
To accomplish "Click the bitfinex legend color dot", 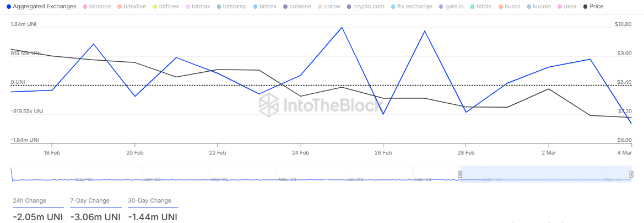I will pyautogui.click(x=155, y=7).
